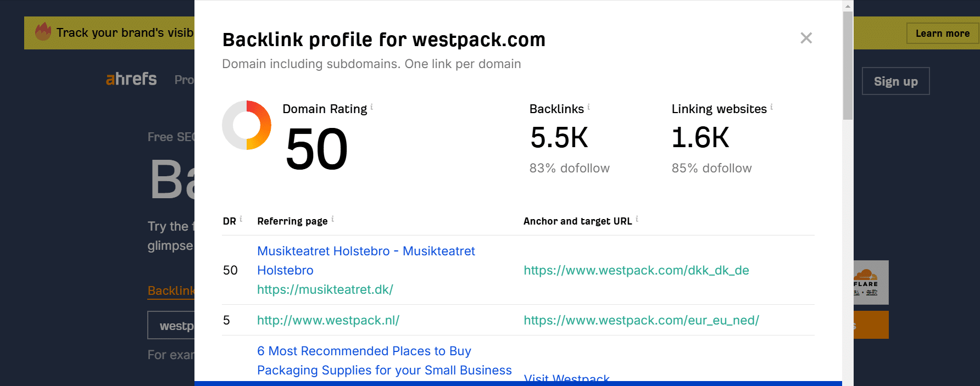980x386 pixels.
Task: Click the Referring page info icon
Action: [333, 219]
